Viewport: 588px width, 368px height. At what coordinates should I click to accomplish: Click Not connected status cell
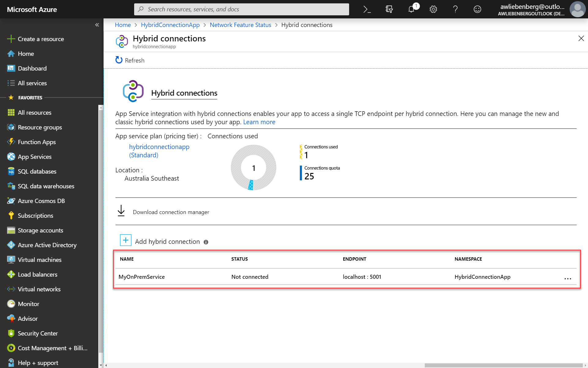pos(250,277)
